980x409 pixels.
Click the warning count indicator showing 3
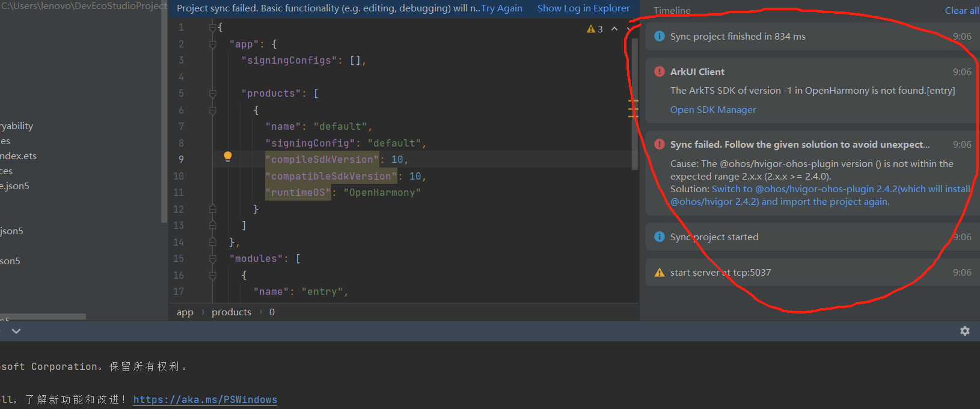click(595, 29)
